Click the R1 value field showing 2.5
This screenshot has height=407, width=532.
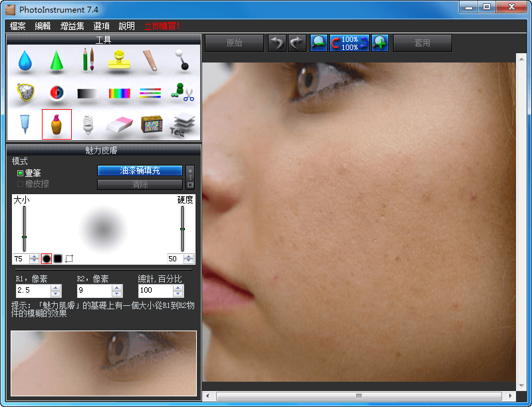click(x=33, y=291)
